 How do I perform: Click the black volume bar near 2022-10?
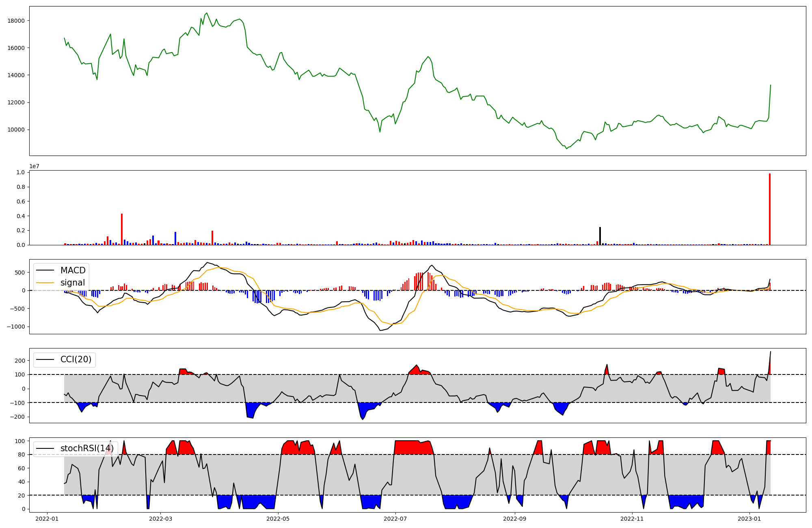[600, 236]
